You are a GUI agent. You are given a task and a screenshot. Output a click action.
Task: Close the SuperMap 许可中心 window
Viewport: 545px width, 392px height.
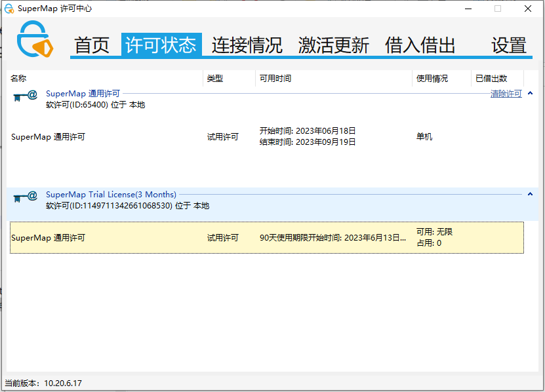pyautogui.click(x=528, y=9)
